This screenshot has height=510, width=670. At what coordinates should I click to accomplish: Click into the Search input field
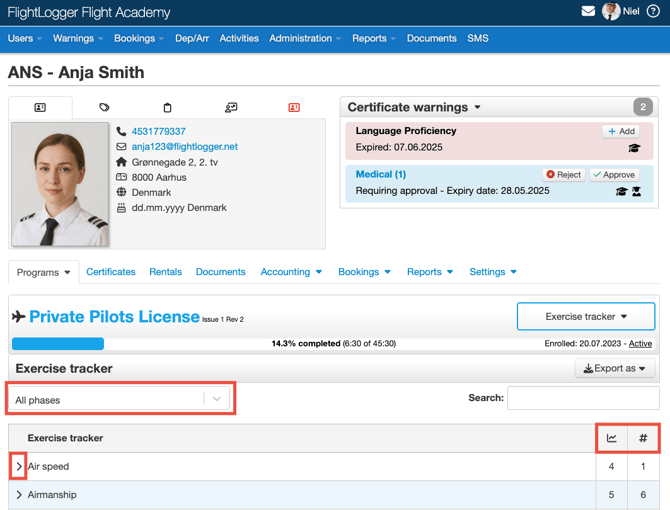click(583, 398)
